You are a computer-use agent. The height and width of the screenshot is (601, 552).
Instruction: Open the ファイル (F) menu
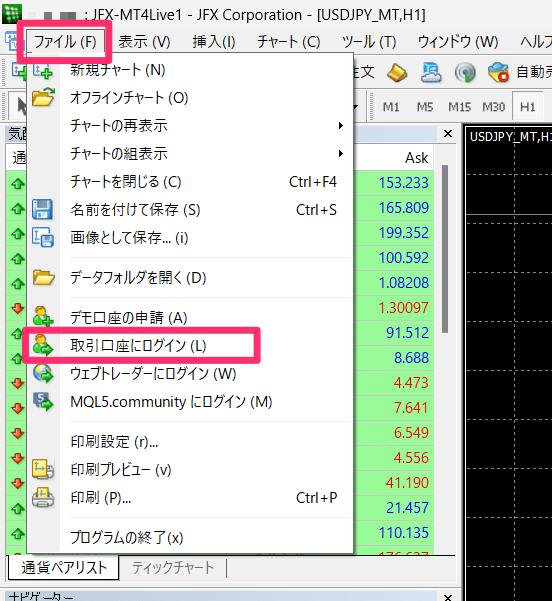point(65,42)
